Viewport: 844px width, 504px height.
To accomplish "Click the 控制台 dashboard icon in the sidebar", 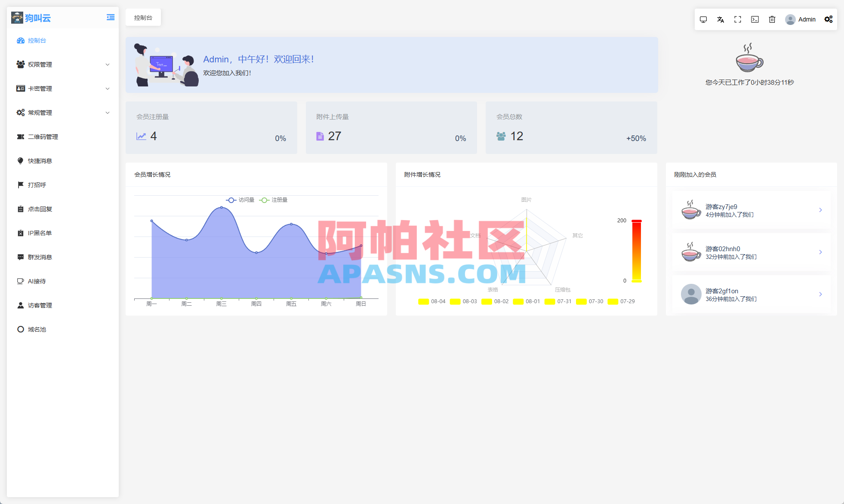I will tap(20, 40).
